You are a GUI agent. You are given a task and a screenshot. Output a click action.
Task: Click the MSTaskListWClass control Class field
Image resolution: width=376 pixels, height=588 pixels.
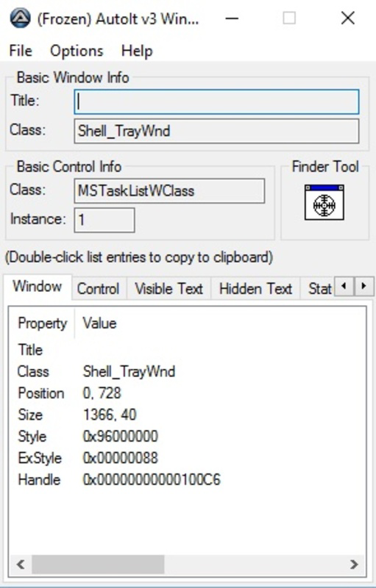169,191
